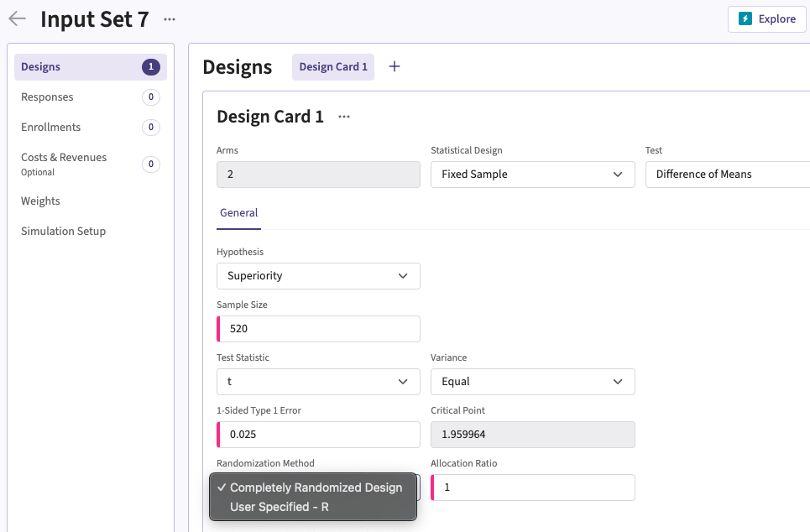Open the Variance dropdown
This screenshot has height=532, width=810.
tap(532, 382)
